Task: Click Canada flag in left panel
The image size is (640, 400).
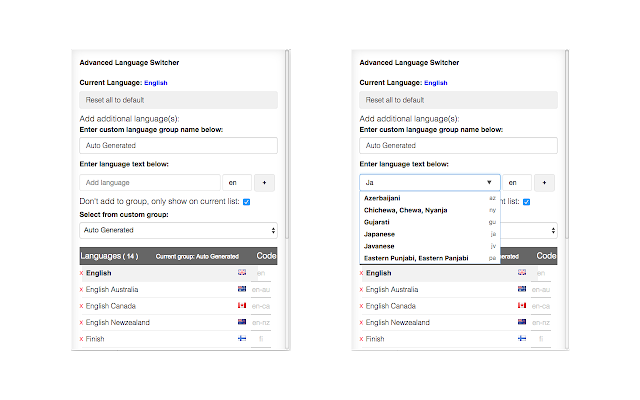Action: tap(242, 305)
